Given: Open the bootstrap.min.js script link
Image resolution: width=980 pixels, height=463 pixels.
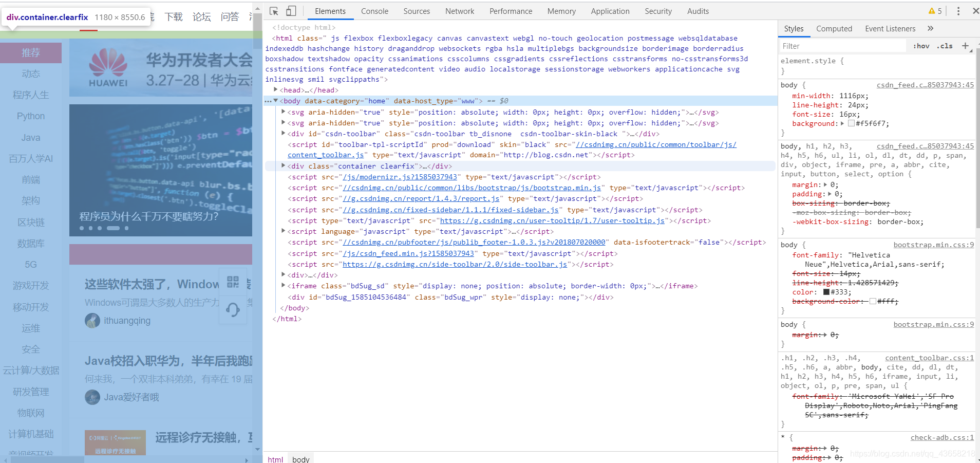Looking at the screenshot, I should coord(472,188).
